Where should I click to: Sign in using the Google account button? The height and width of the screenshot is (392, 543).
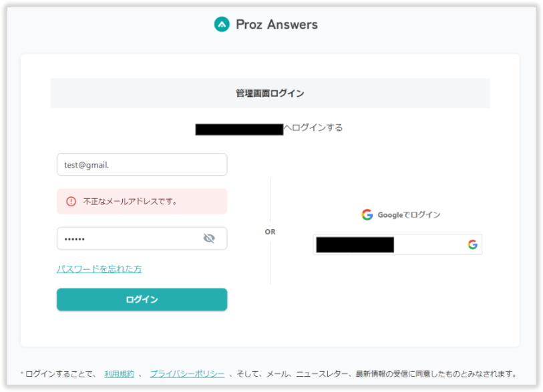click(x=397, y=244)
